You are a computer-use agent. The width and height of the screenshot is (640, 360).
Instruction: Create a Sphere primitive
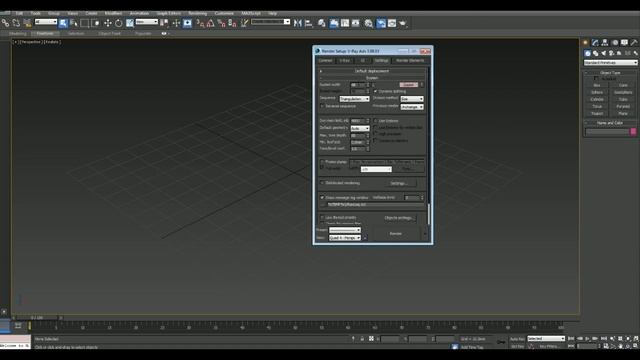pos(597,92)
